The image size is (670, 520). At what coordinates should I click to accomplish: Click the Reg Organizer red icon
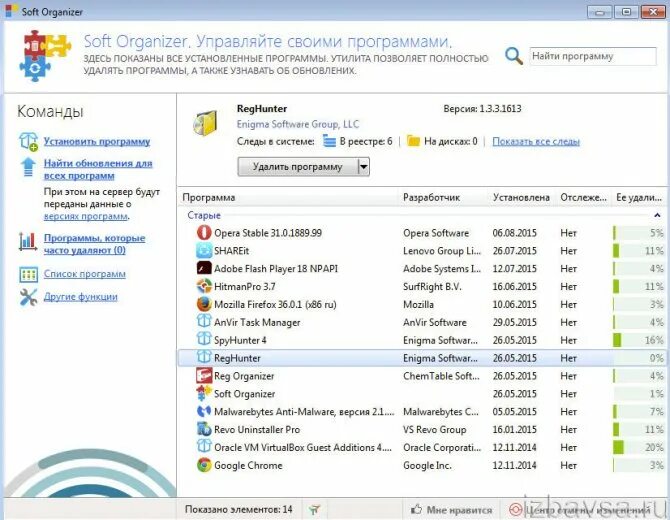pos(204,375)
